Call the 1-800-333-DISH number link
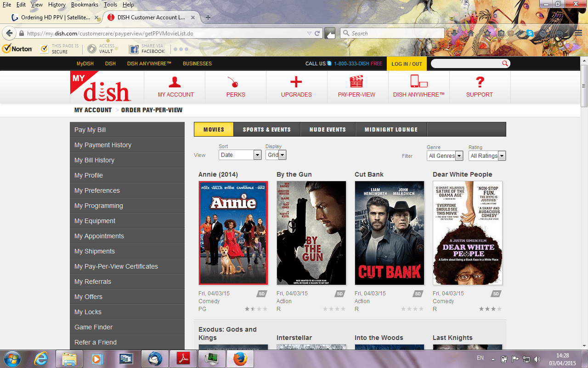Image resolution: width=588 pixels, height=368 pixels. tap(351, 63)
